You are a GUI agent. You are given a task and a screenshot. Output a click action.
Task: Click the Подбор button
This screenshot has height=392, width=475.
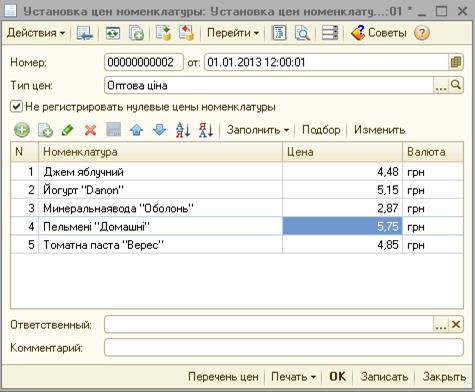(321, 130)
